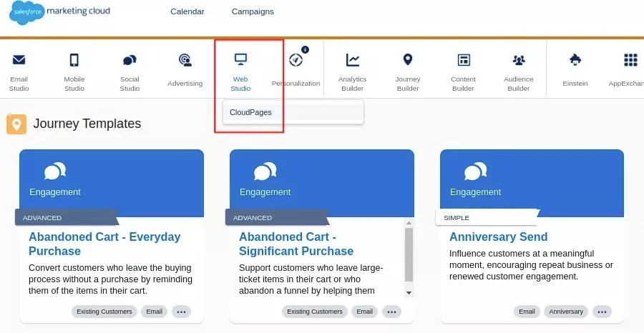Open the Einstein icon
Viewport: 644px width, 333px height.
pyautogui.click(x=575, y=60)
